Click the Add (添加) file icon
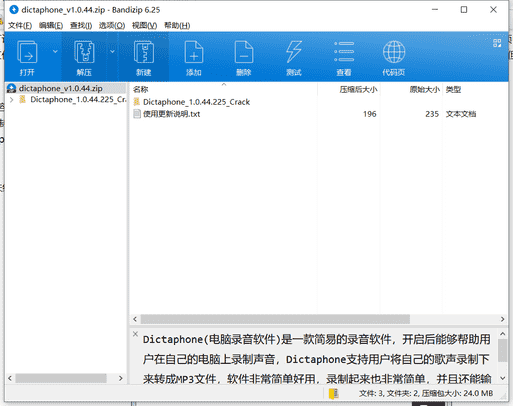Viewport: 513px width, 406px height. [194, 52]
